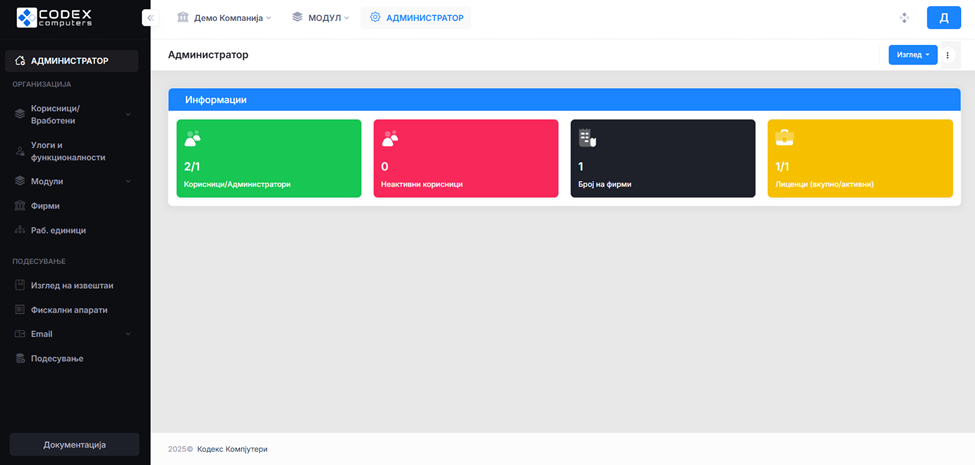This screenshot has width=975, height=465.
Task: Click the Фирми building icon in sidebar
Action: point(20,206)
